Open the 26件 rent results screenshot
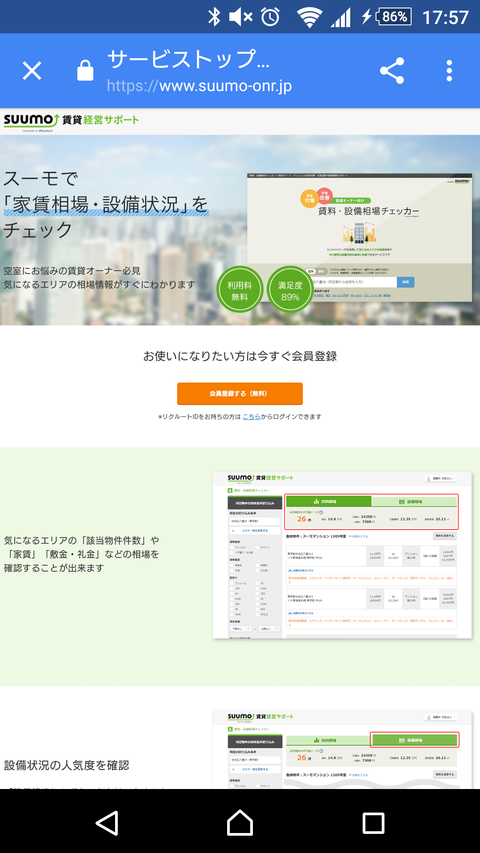Image resolution: width=480 pixels, height=853 pixels. click(x=342, y=555)
